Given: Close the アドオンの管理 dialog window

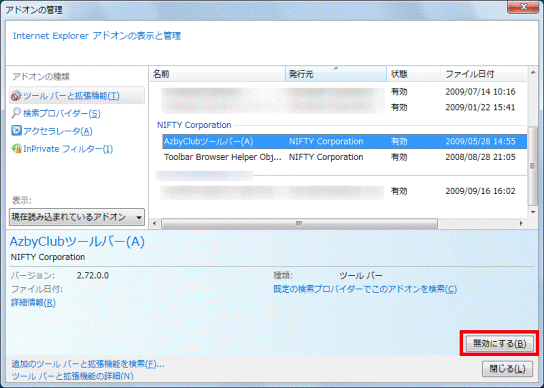Looking at the screenshot, I should pos(523,7).
